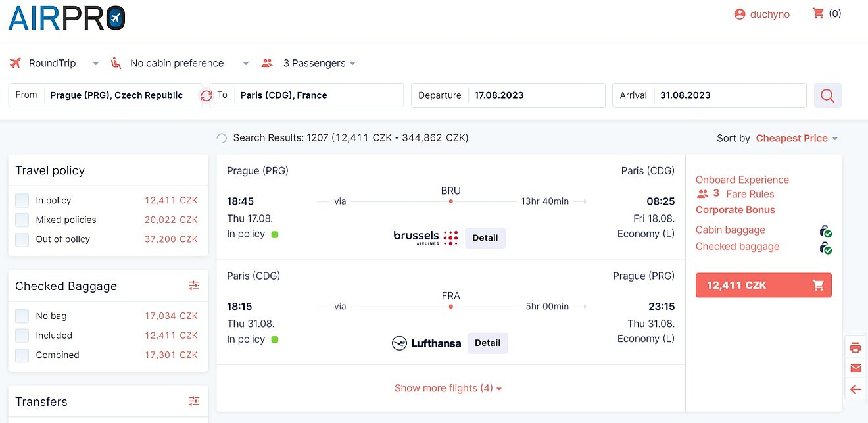The image size is (868, 423).
Task: Enable the Out of policy checkbox
Action: pos(22,239)
